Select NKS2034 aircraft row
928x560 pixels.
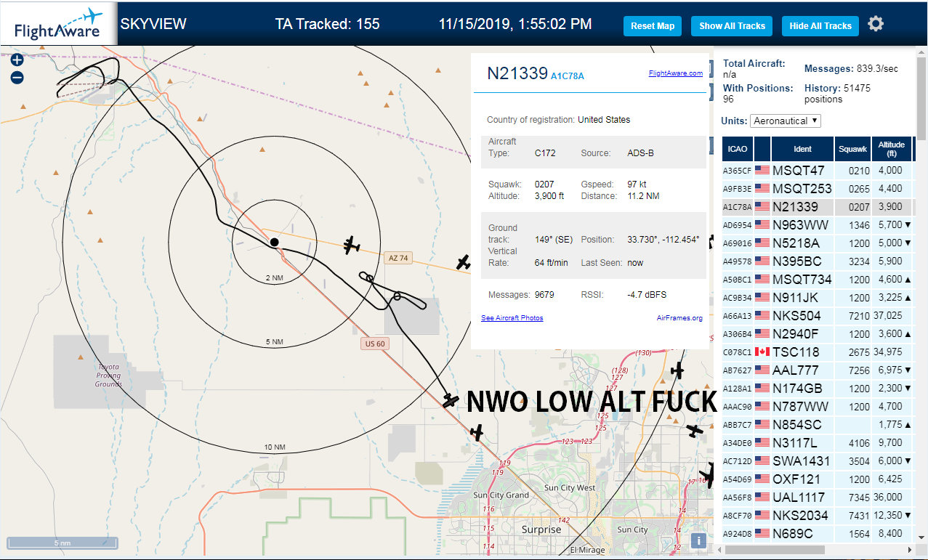(819, 516)
